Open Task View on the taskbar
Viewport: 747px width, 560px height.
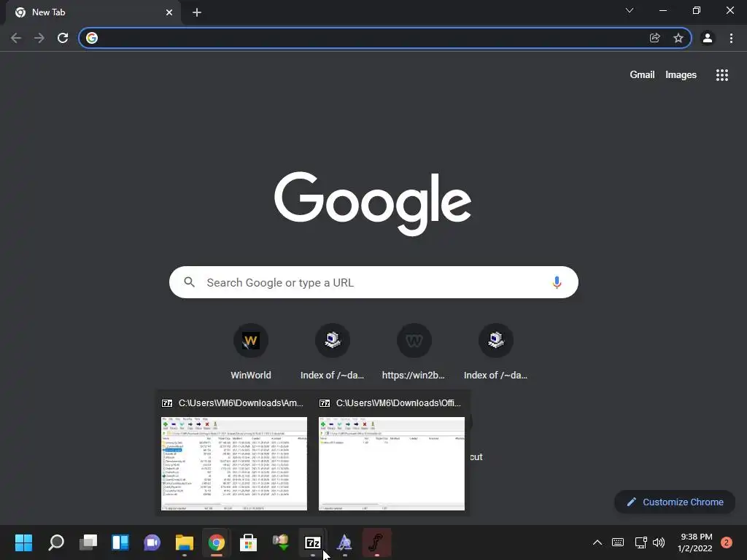(88, 542)
